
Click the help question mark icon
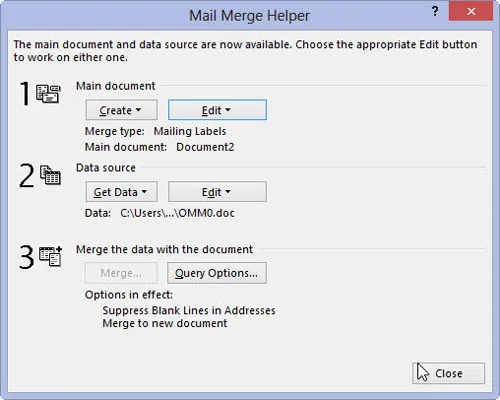(x=435, y=12)
